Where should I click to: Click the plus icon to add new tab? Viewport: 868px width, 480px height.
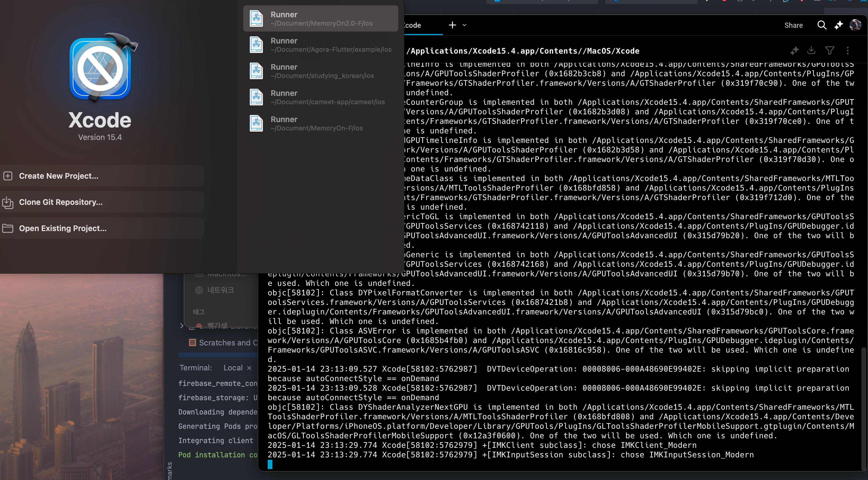click(x=452, y=25)
